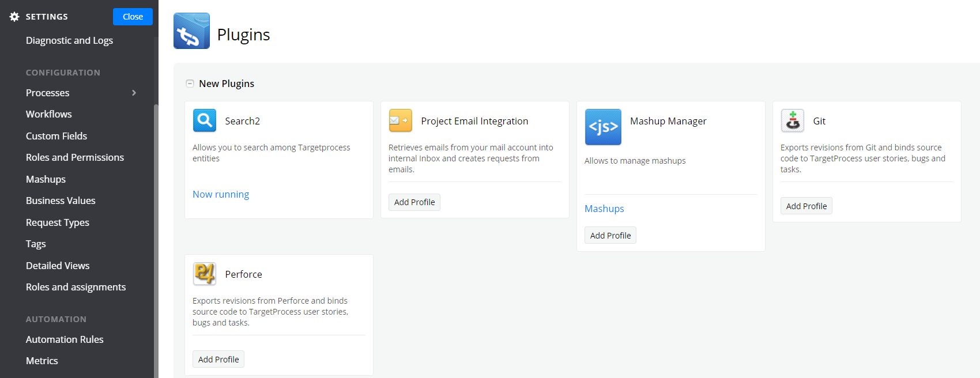
Task: Click the Mashup Manager js icon
Action: coord(603,127)
